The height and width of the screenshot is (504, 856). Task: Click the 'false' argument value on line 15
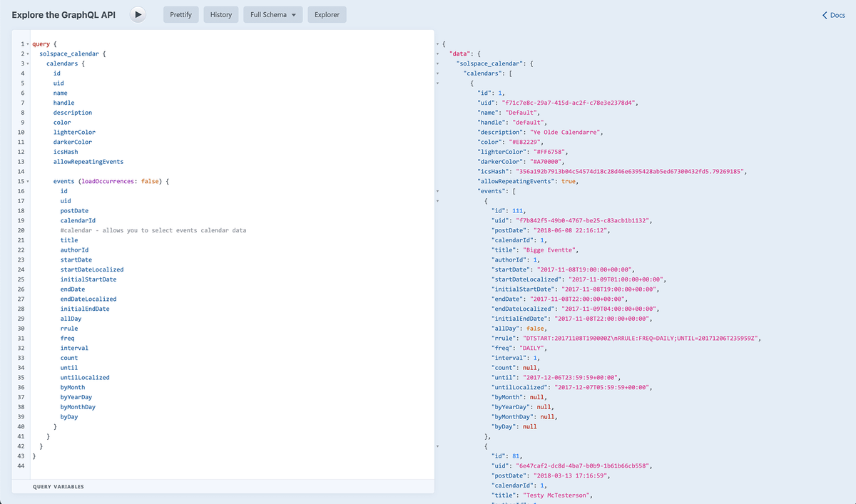[151, 182]
